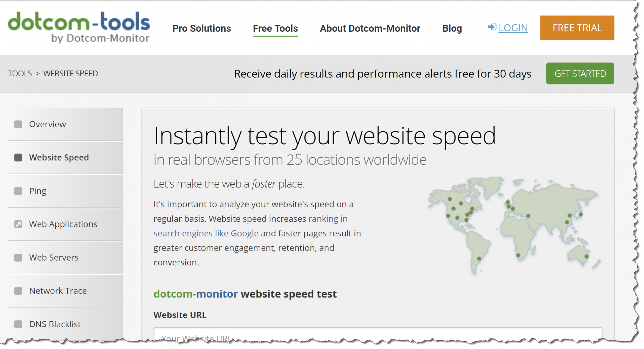Click the dark square icon beside Website Speed

tap(18, 158)
